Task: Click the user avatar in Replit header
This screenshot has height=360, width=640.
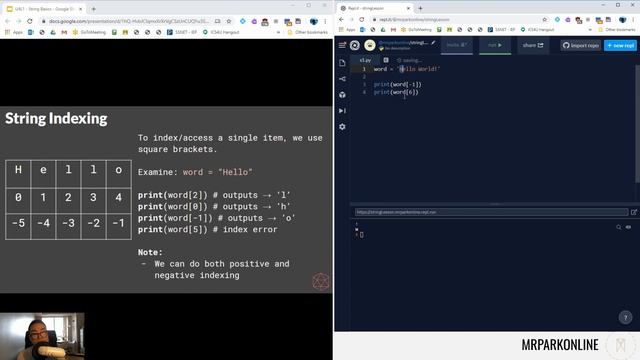Action: click(x=370, y=45)
